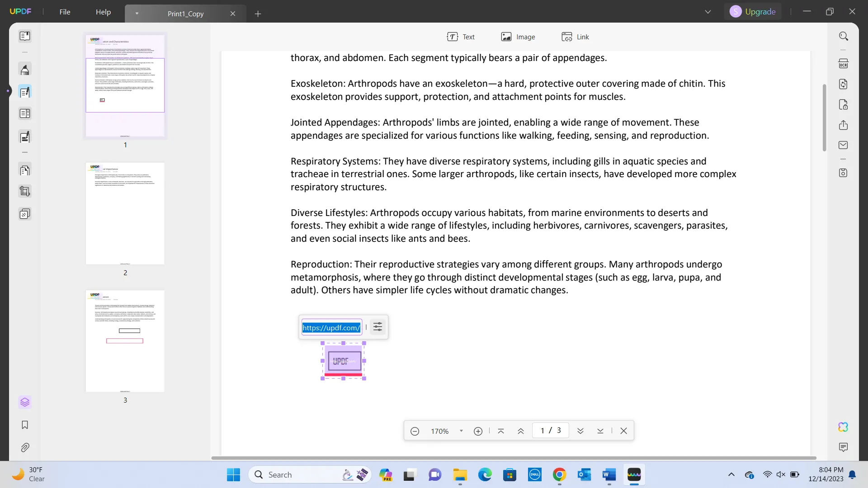Click the Text tool in toolbar
868x488 pixels.
click(462, 37)
